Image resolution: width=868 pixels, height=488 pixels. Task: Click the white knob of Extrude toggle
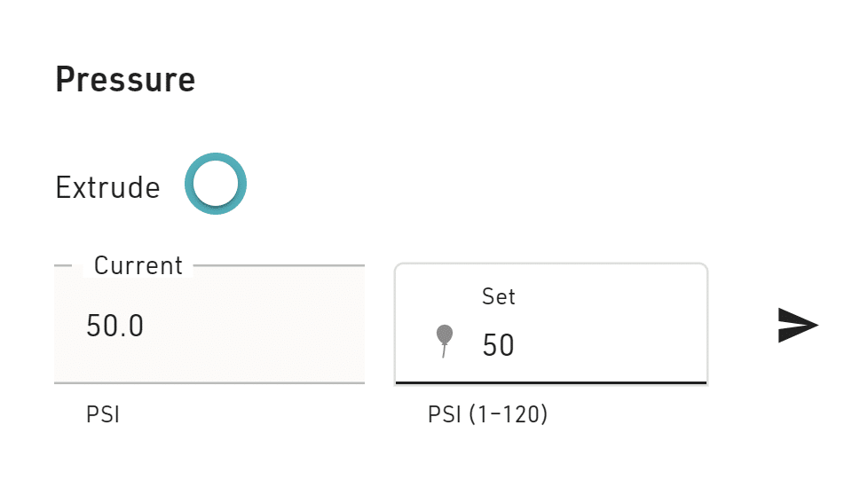[215, 184]
